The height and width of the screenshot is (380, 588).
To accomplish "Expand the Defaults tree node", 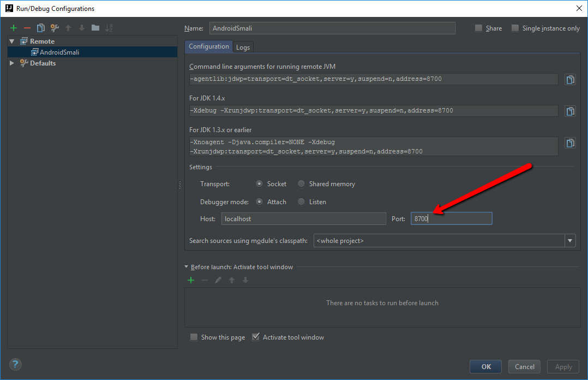I will 12,63.
